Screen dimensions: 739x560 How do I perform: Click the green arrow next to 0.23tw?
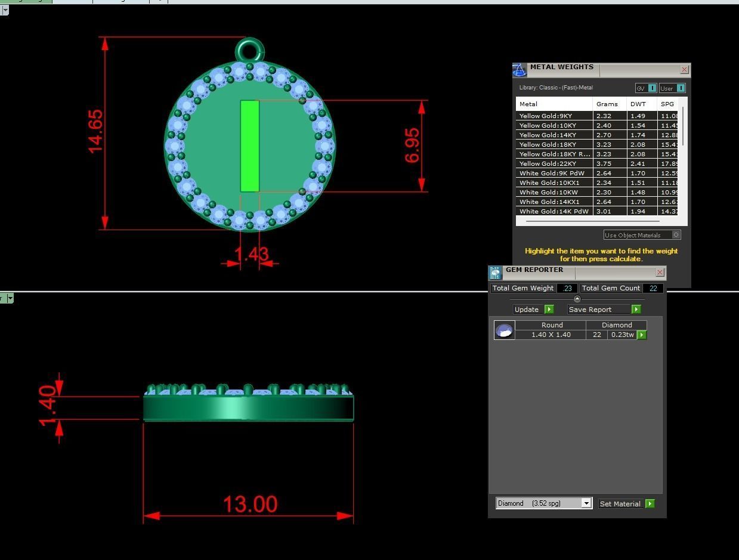pyautogui.click(x=642, y=335)
